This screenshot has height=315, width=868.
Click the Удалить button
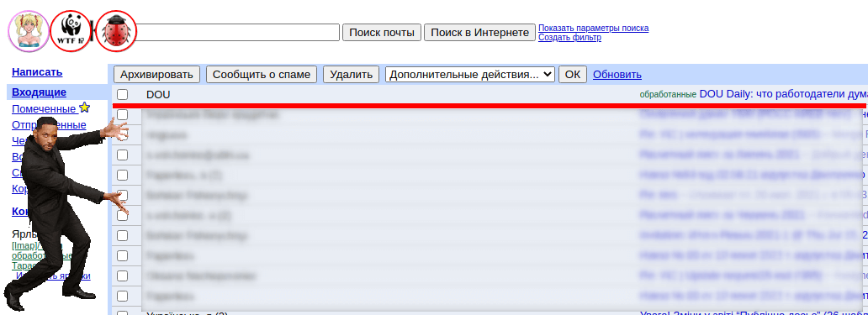coord(352,75)
